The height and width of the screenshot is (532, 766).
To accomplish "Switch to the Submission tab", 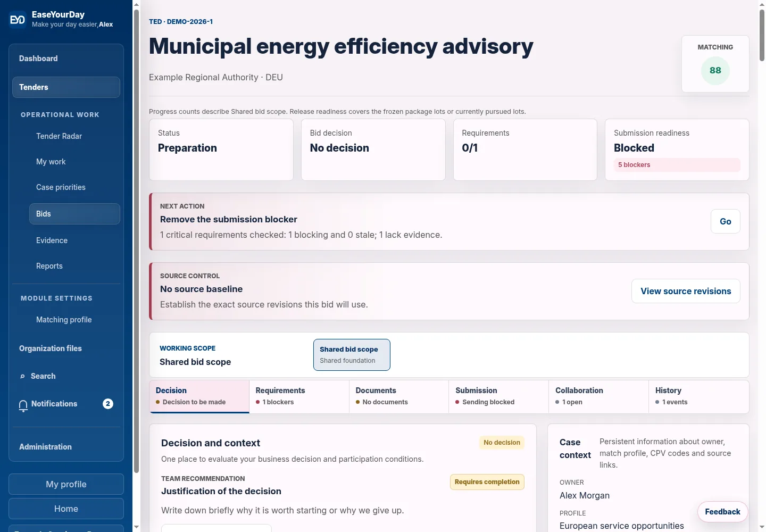I will (x=499, y=396).
